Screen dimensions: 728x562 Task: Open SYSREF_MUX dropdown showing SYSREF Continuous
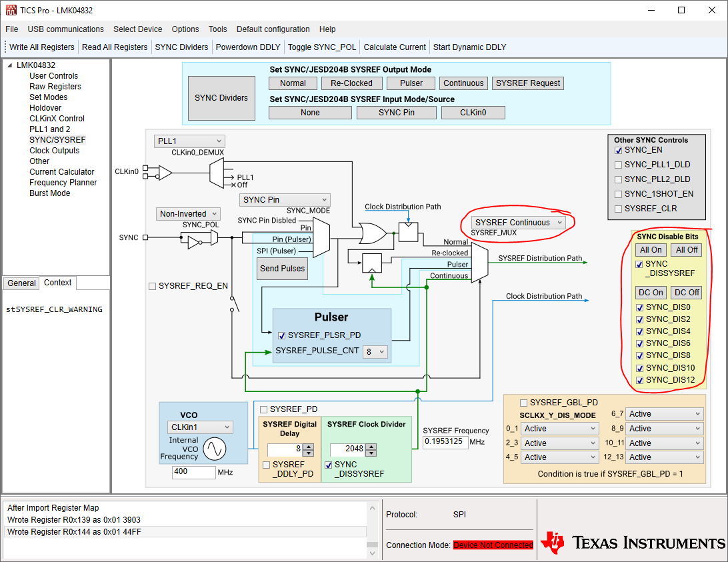(518, 223)
